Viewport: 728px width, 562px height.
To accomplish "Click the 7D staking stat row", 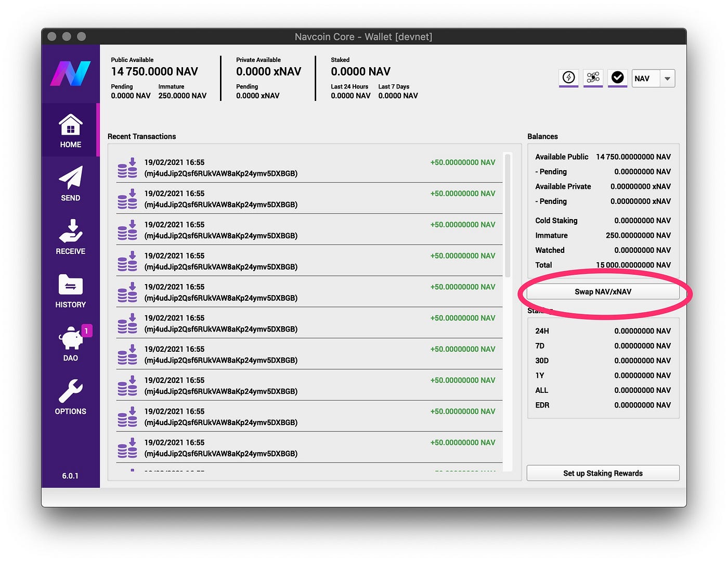I will coord(603,346).
